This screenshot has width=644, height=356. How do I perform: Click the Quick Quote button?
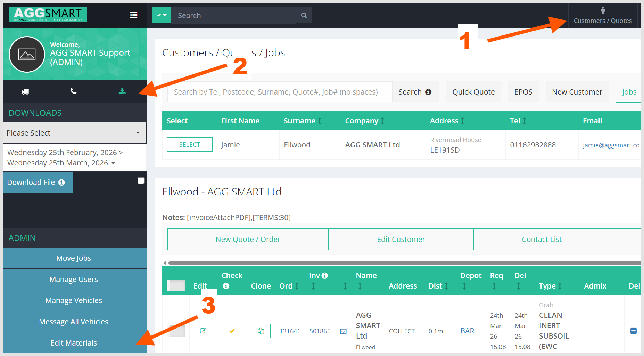pos(473,92)
